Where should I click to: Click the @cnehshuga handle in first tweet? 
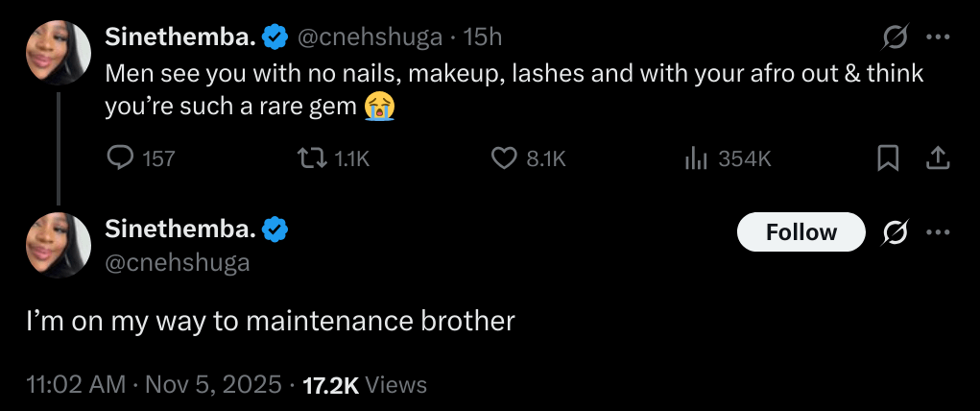coord(370,37)
